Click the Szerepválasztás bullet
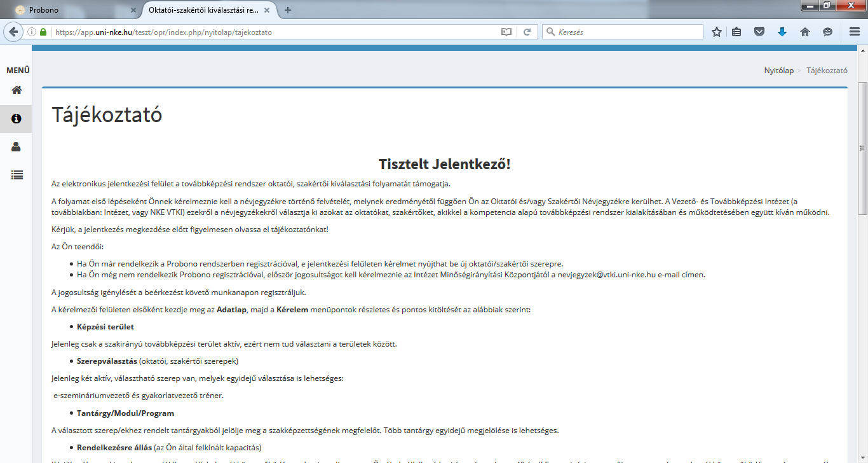 tap(107, 361)
